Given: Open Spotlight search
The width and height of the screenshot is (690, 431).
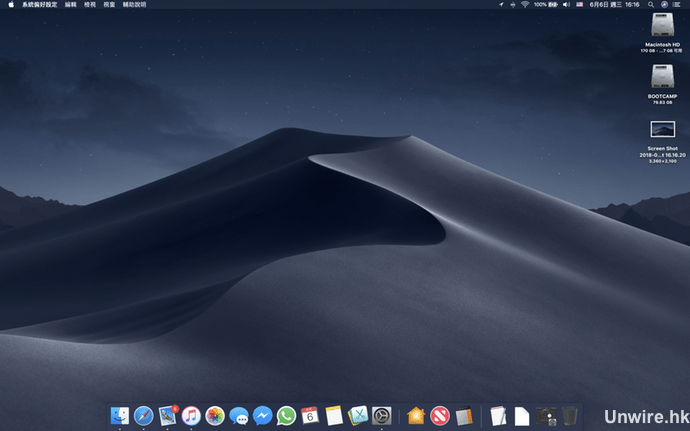Looking at the screenshot, I should coord(651,4).
